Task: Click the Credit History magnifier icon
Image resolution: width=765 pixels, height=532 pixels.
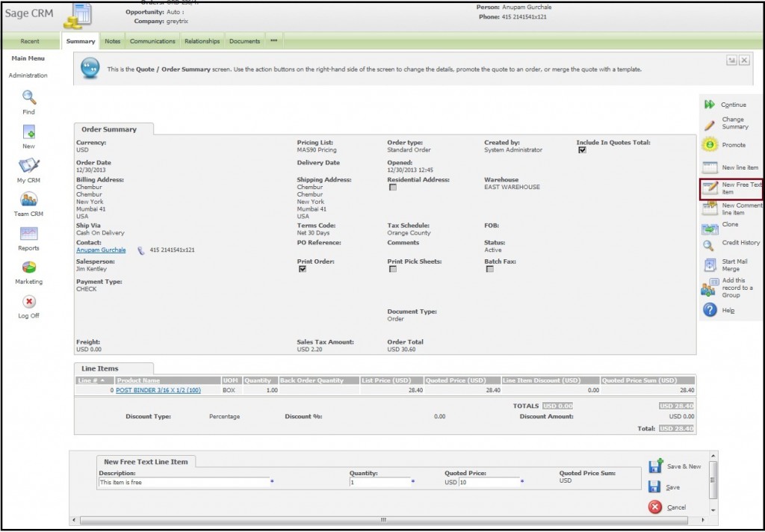Action: (708, 246)
